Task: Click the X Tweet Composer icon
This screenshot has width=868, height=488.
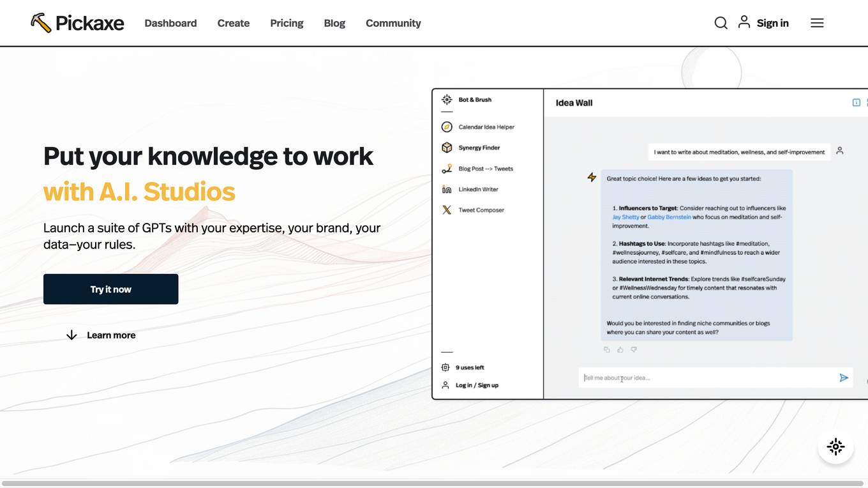Action: click(447, 210)
